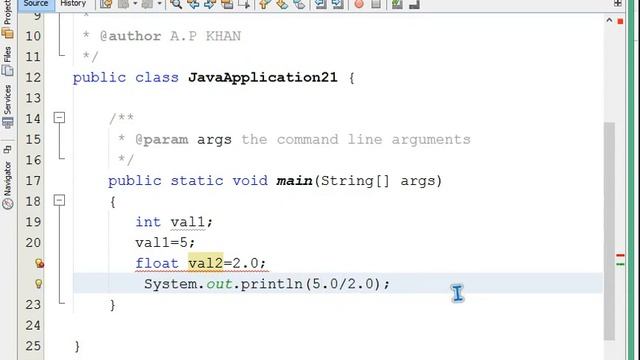
Task: Click the Find Selection magnifier icon
Action: [176, 4]
